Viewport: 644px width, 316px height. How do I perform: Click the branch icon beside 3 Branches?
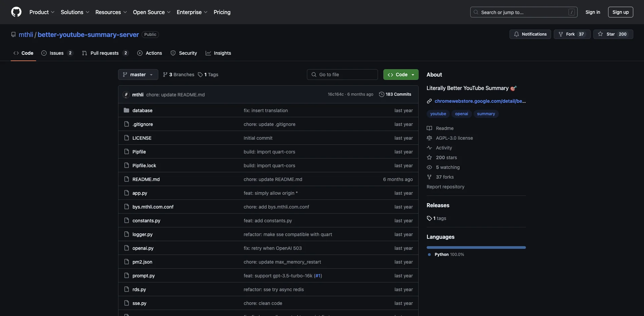coord(165,75)
